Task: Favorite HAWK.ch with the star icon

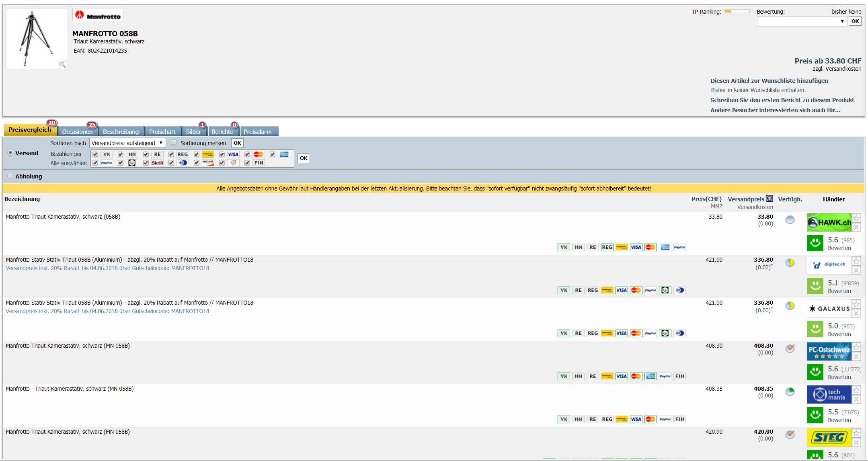Action: (856, 218)
